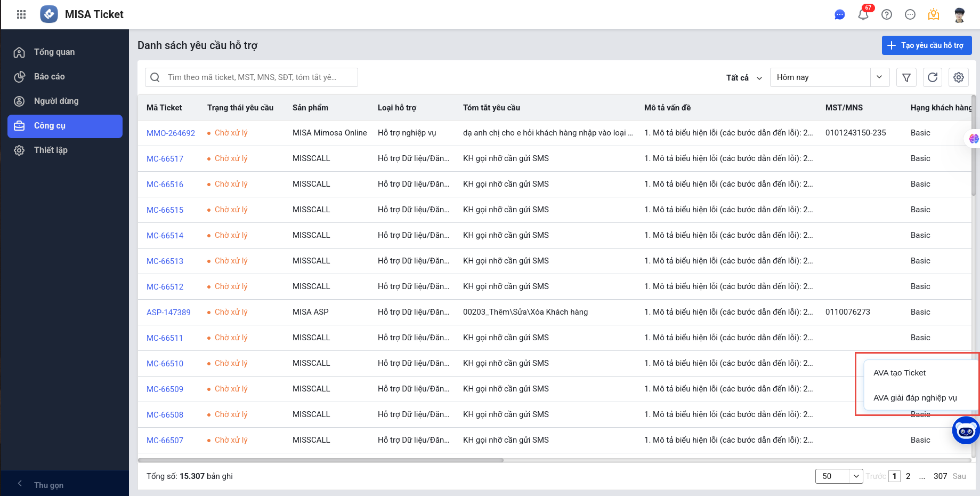Collapse the sidebar with Thu gọn
This screenshot has width=980, height=496.
pyautogui.click(x=48, y=485)
